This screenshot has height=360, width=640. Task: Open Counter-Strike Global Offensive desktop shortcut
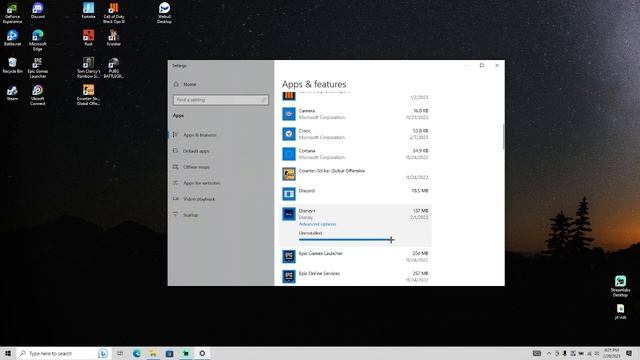click(88, 95)
